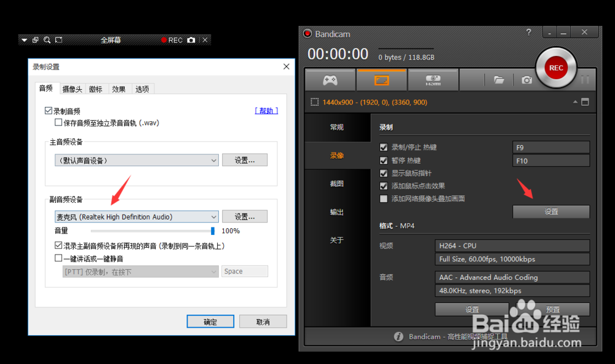Screen dimensions: 615x364
Task: Open the 输出 settings section
Action: (337, 212)
